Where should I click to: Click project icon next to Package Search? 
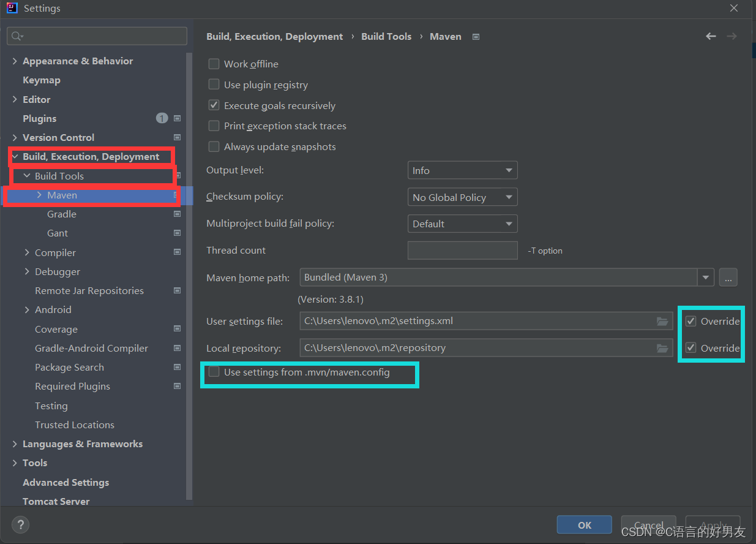pos(177,367)
